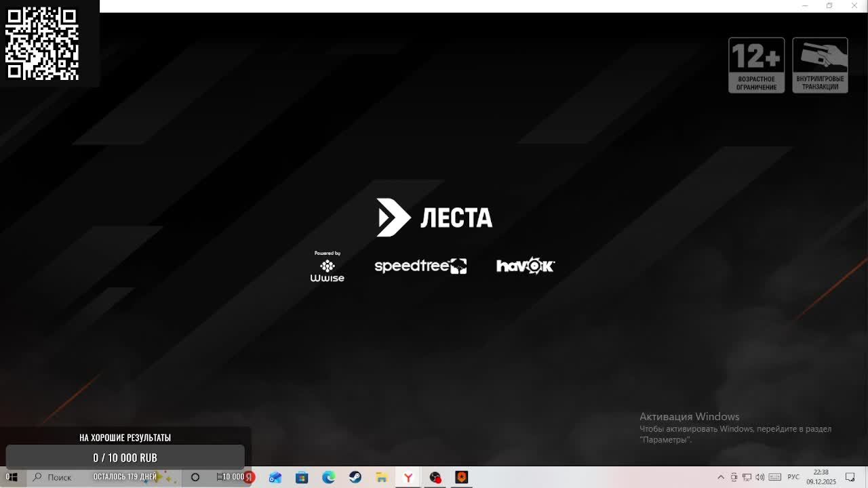868x488 pixels.
Task: Open File Explorer from the taskbar
Action: (x=382, y=477)
